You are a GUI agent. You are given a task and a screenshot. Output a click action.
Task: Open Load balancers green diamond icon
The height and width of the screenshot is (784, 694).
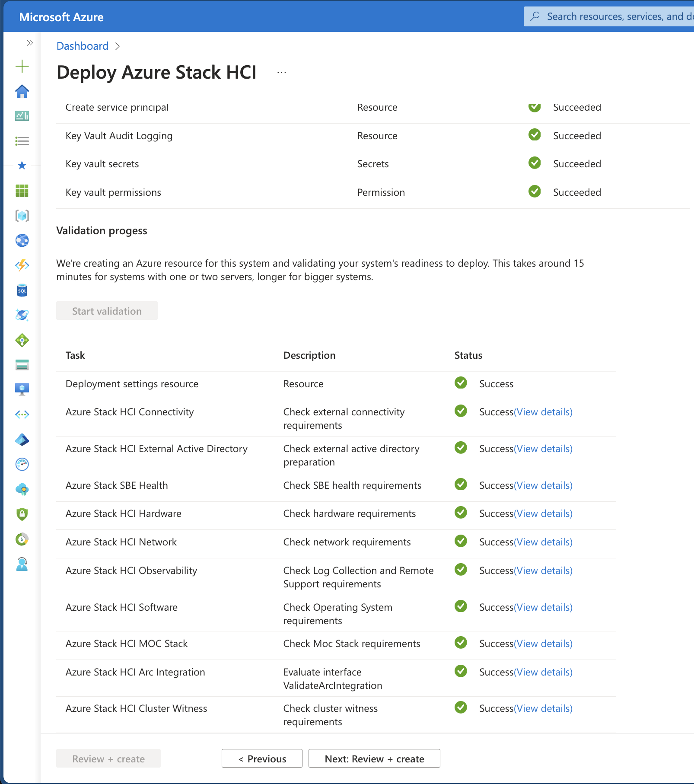pyautogui.click(x=22, y=341)
